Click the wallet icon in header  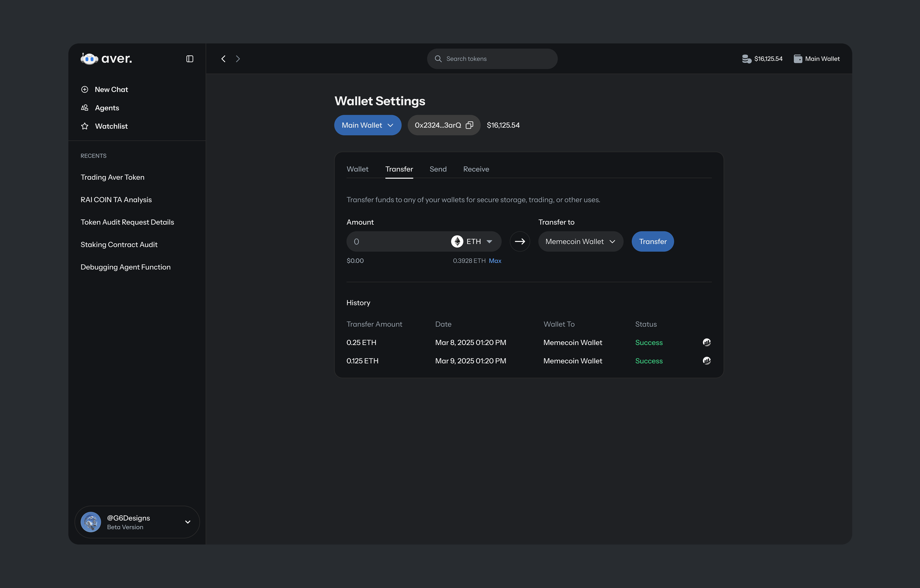798,59
